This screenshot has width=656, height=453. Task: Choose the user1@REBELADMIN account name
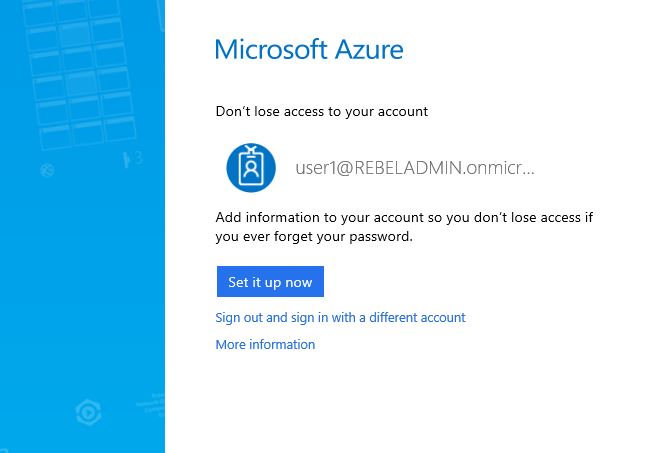pos(415,168)
